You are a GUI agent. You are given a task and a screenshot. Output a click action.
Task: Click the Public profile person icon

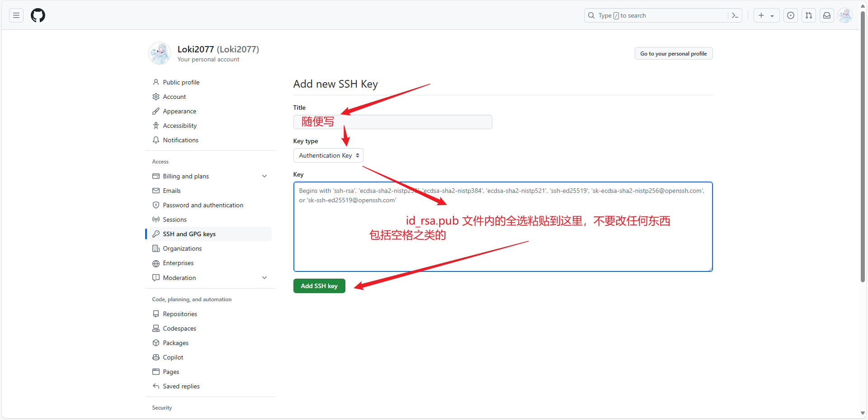tap(156, 82)
